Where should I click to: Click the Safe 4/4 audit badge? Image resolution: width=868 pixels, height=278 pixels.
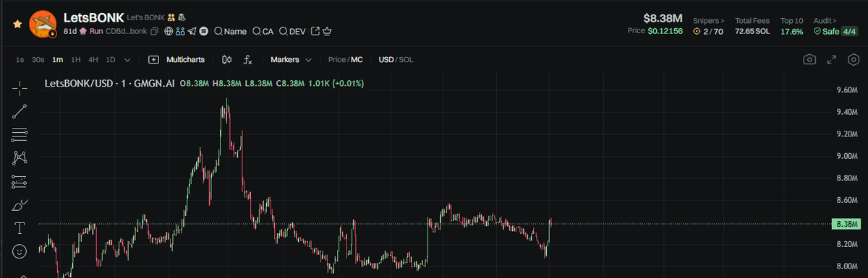tap(835, 32)
